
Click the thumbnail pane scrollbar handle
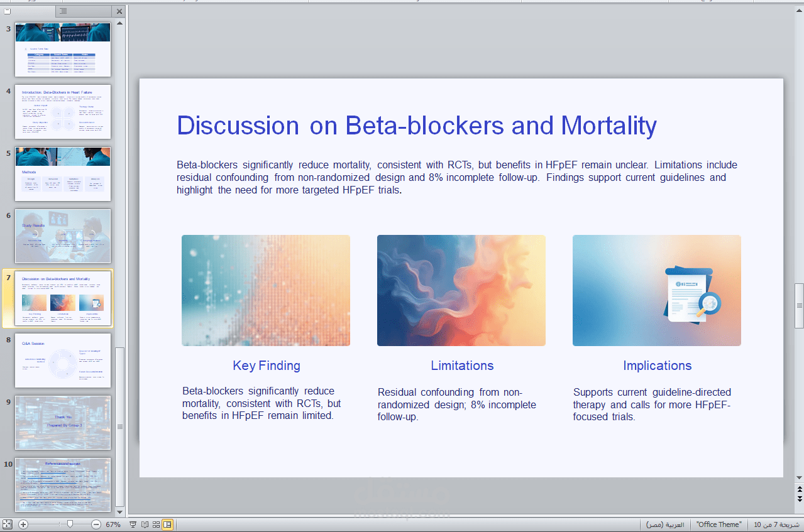[x=120, y=427]
